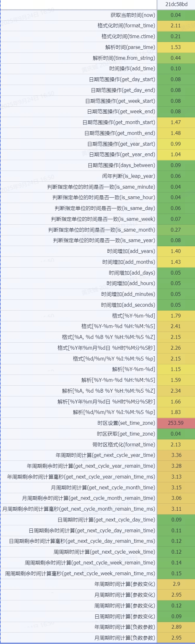The image size is (195, 644).
Task: Click the 解析时间(time.from_string) row label
Action: coord(124,58)
